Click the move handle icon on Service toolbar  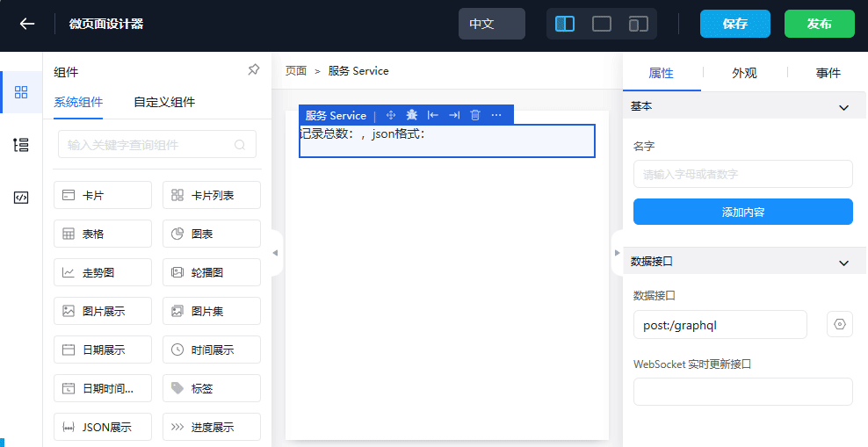pos(391,115)
